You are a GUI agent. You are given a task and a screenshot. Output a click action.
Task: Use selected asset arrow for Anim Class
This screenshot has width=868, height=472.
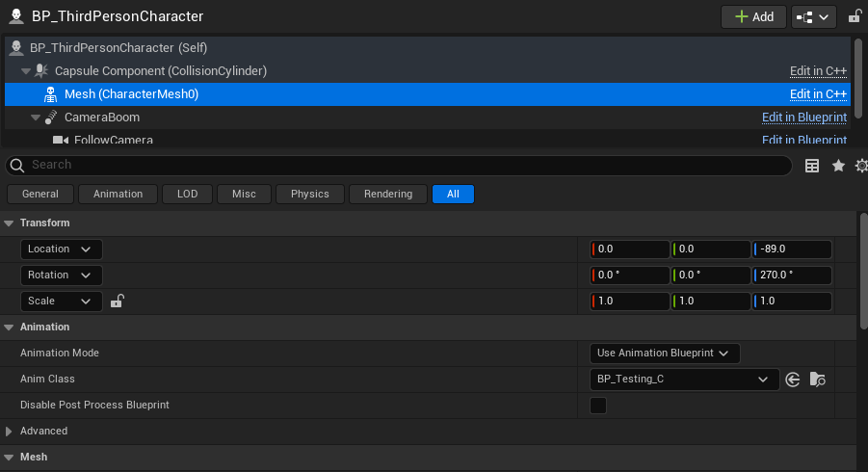tap(793, 380)
